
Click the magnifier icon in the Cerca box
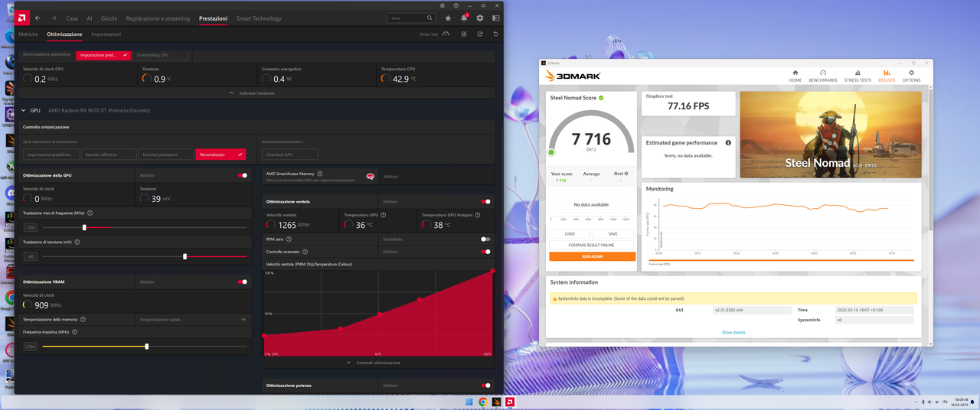[x=430, y=18]
